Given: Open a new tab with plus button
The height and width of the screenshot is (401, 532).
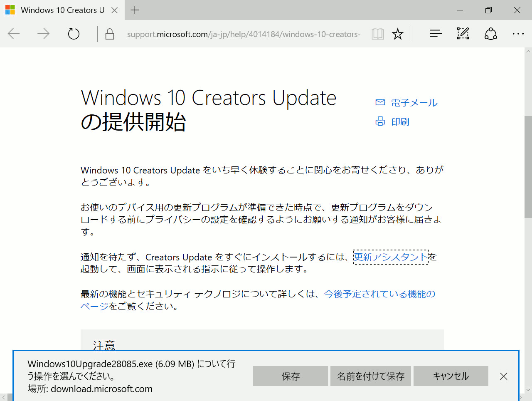Looking at the screenshot, I should tap(135, 10).
